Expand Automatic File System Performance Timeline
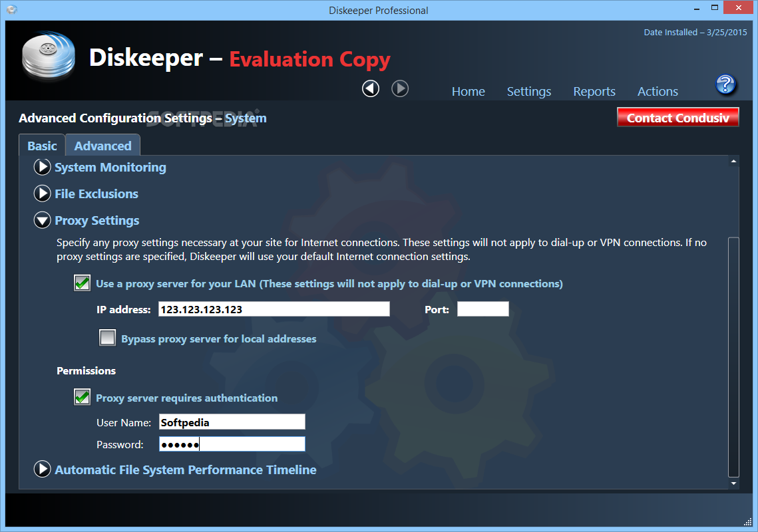 click(42, 469)
